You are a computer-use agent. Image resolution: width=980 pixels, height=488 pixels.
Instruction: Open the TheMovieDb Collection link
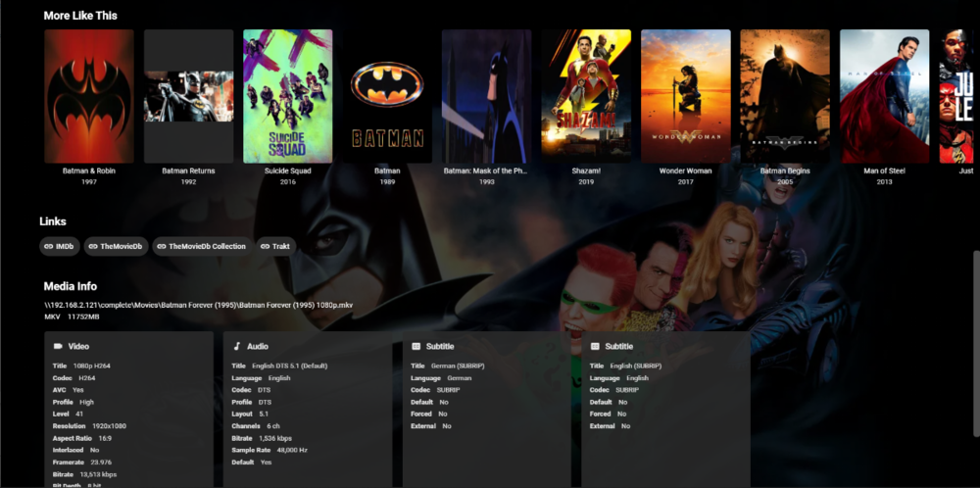coord(202,246)
